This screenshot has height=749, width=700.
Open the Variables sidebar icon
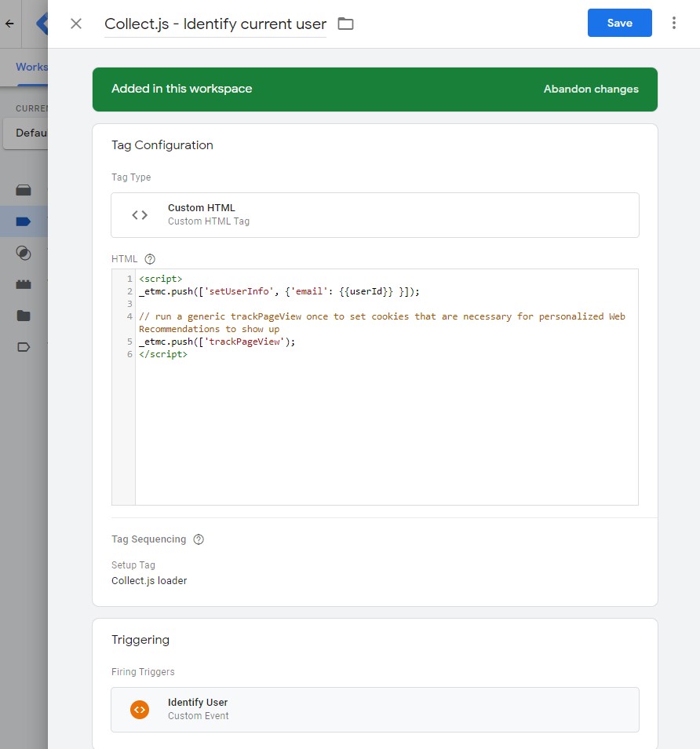[x=24, y=284]
